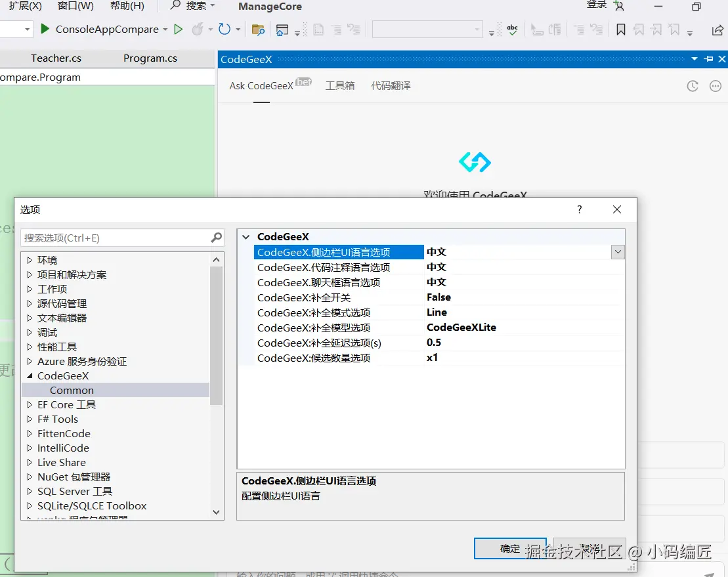Image resolution: width=728 pixels, height=577 pixels.
Task: Start without debugging using the outlined play icon
Action: (x=179, y=30)
